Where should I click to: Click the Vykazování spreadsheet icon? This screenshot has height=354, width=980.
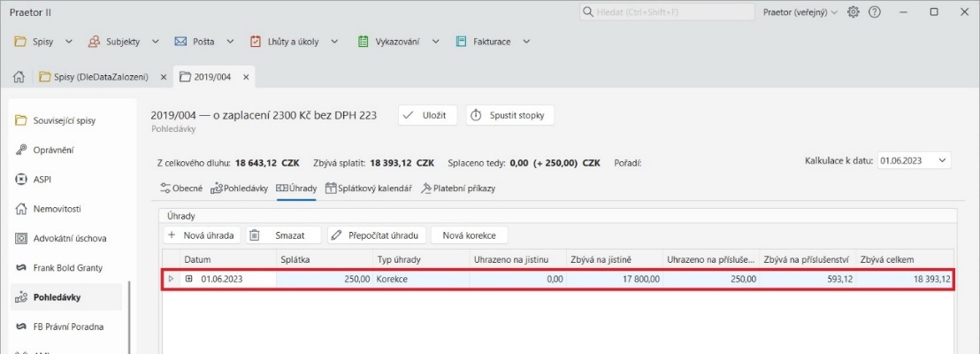tap(364, 42)
